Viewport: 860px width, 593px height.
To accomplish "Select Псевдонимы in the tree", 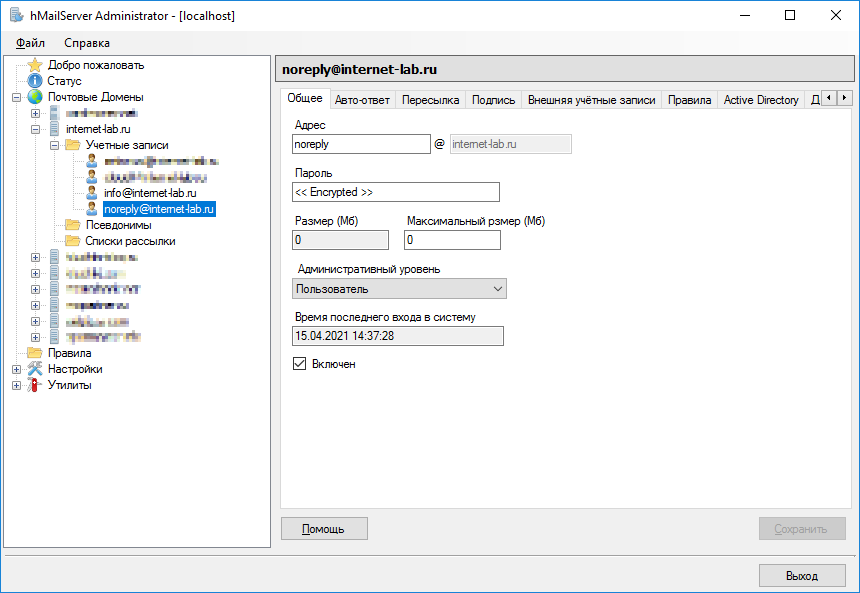I will pos(118,225).
